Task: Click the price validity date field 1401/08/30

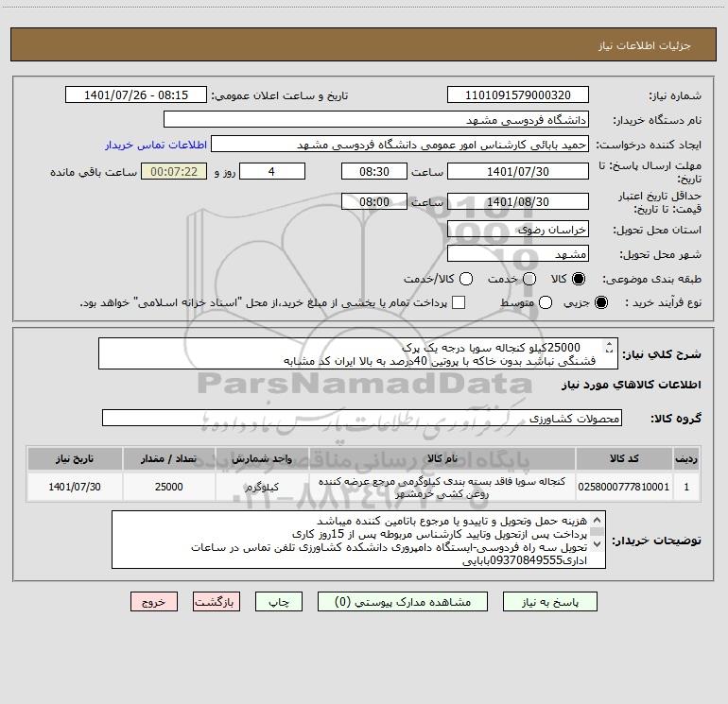Action: pos(518,201)
